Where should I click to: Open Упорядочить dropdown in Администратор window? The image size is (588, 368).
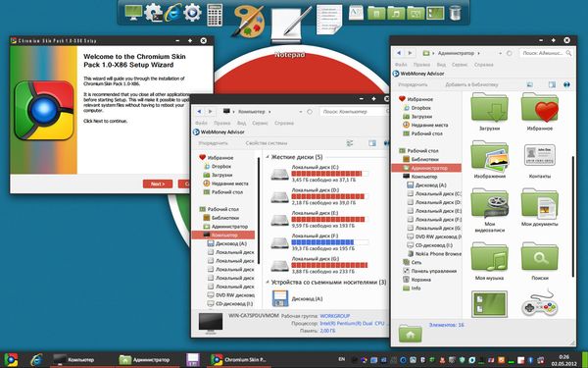pyautogui.click(x=413, y=84)
